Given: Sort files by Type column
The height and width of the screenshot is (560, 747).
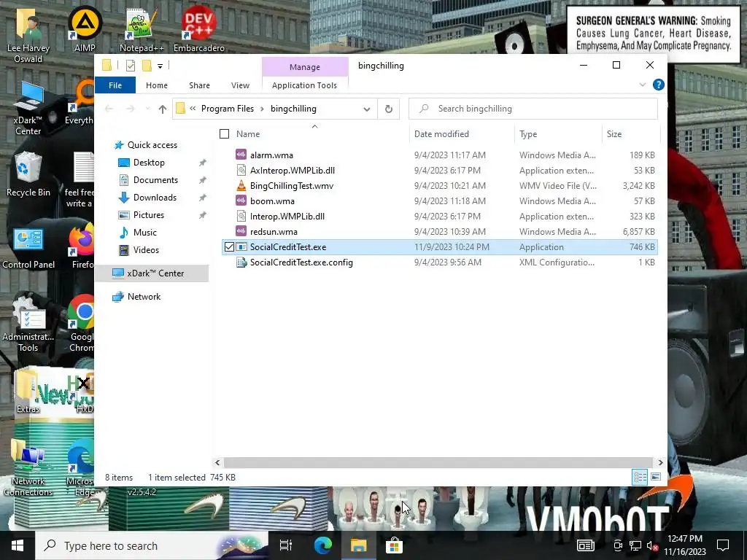Looking at the screenshot, I should click(558, 134).
